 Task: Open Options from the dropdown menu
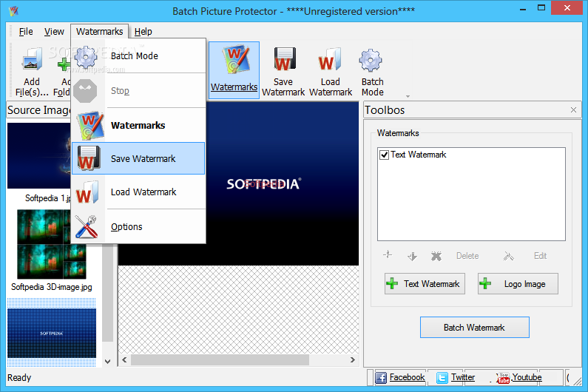(138, 226)
